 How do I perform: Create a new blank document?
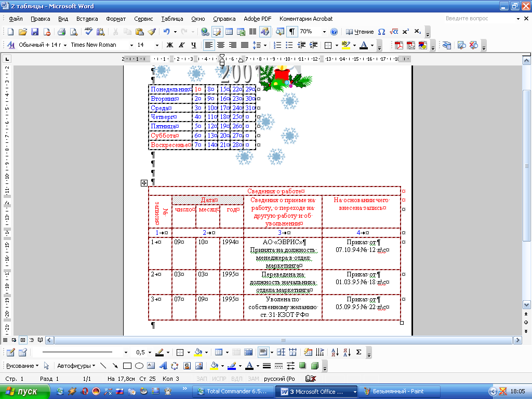[x=10, y=32]
